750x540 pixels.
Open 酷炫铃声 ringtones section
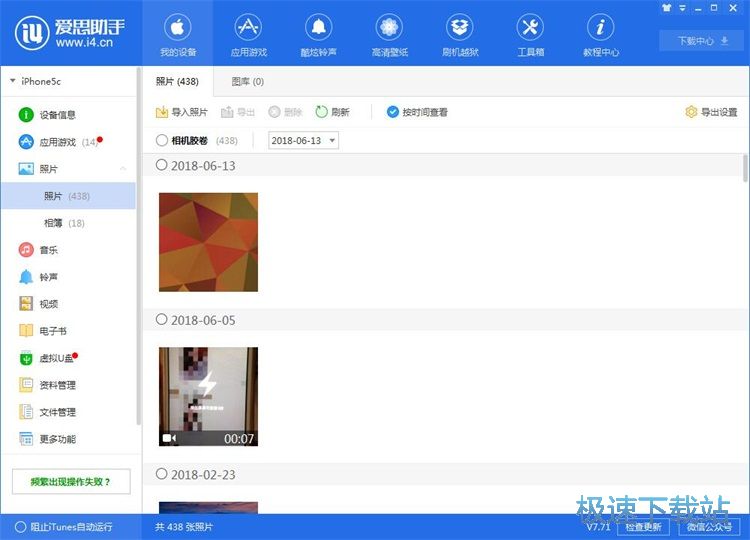point(319,34)
